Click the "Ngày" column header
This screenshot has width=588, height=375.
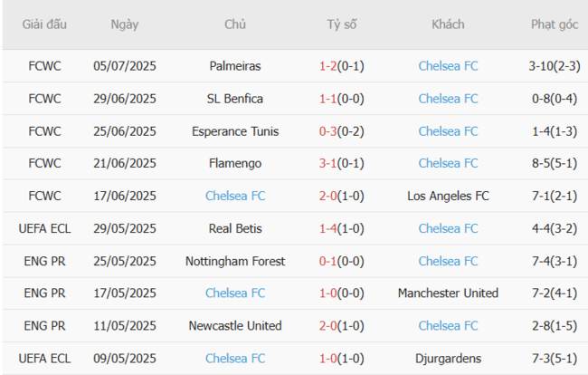[x=125, y=24]
